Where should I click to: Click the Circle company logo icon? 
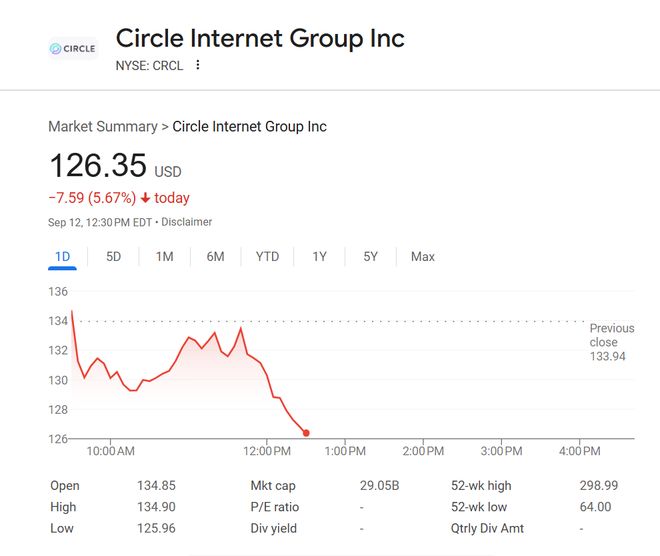73,48
